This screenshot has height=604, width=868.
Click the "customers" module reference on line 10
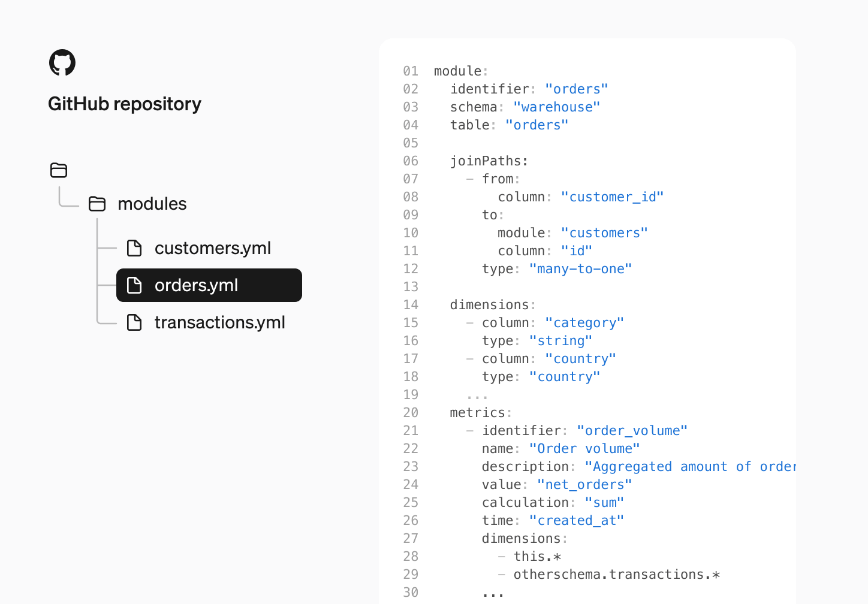(604, 232)
